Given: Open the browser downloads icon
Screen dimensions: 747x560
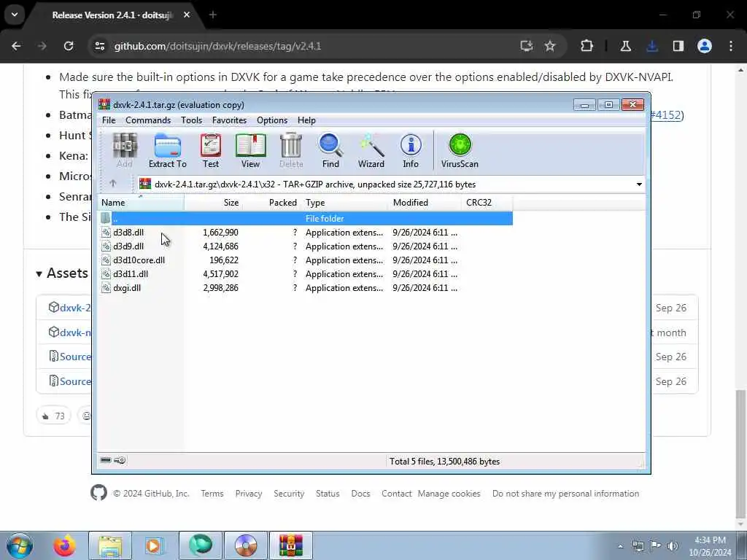Looking at the screenshot, I should (x=651, y=46).
